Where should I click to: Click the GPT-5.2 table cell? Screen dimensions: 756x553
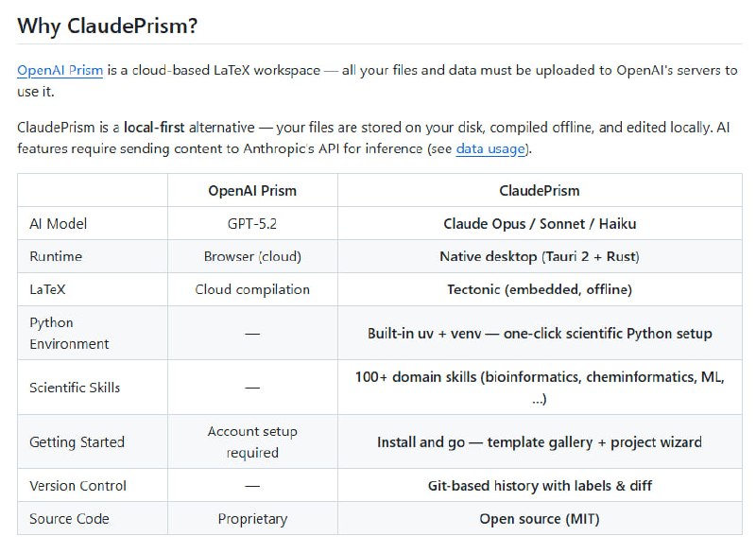click(x=252, y=224)
